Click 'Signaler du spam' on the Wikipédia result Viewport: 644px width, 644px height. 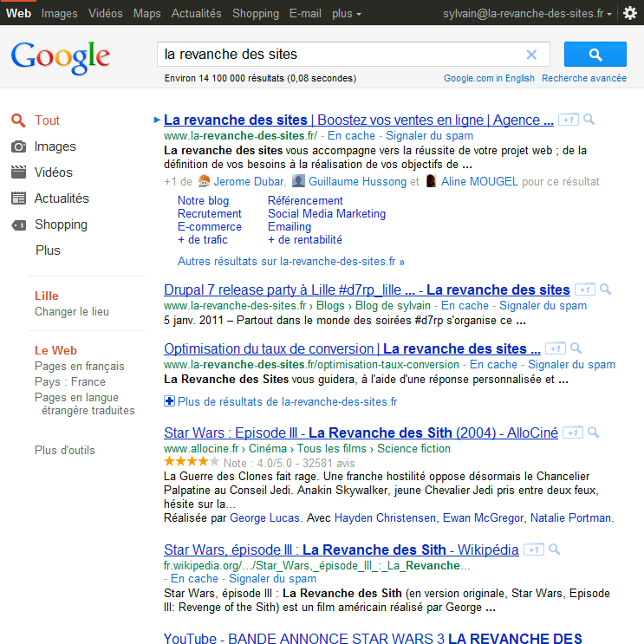coord(273,579)
